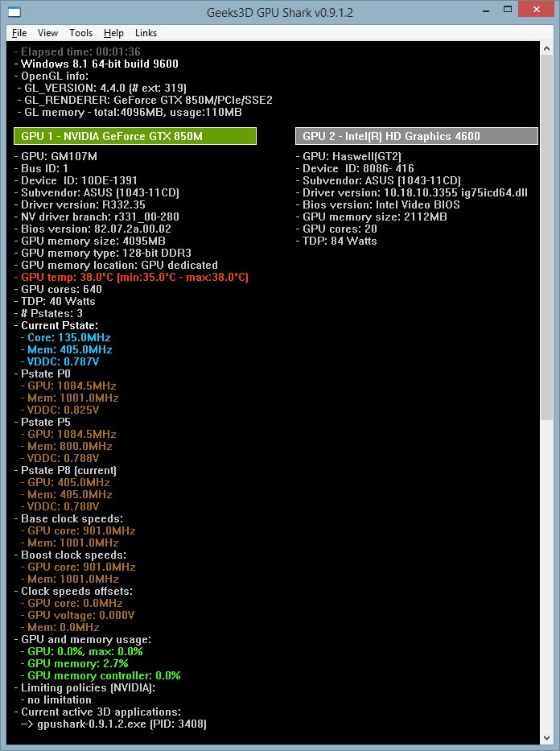
Task: Click the 'GL_RENDERER: GeForce GTX 850M/PCIe/SSE2' line
Action: (145, 100)
